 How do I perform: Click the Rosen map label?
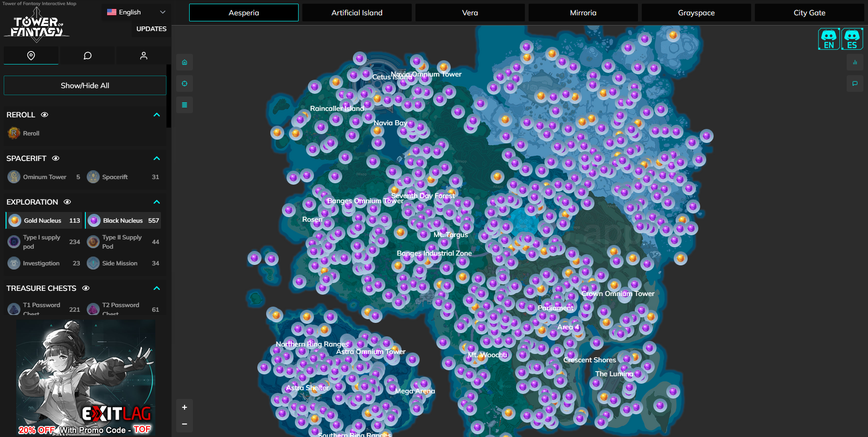[x=312, y=219]
